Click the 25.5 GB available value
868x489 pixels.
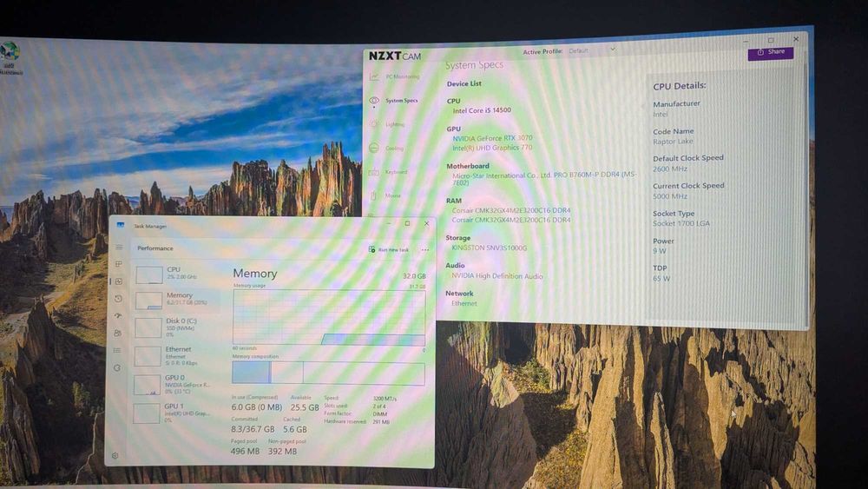[305, 407]
